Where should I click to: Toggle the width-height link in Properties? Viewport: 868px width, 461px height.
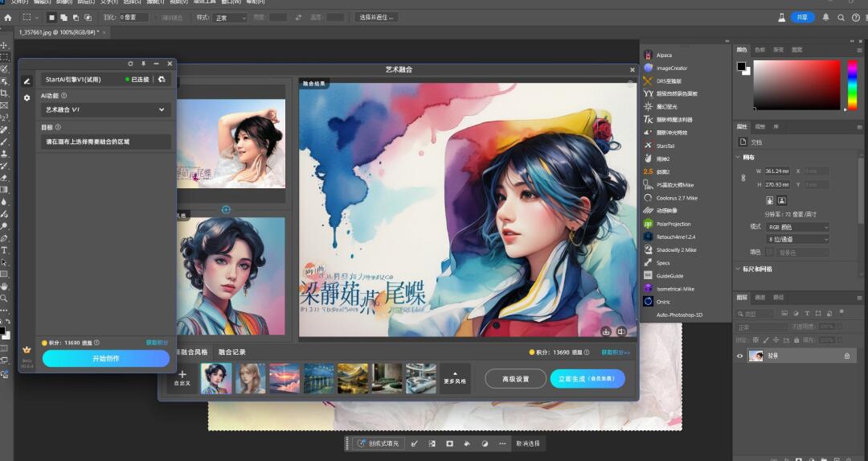click(x=743, y=178)
